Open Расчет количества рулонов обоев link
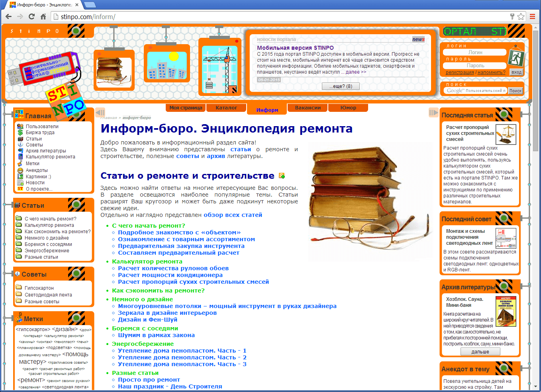 point(173,268)
